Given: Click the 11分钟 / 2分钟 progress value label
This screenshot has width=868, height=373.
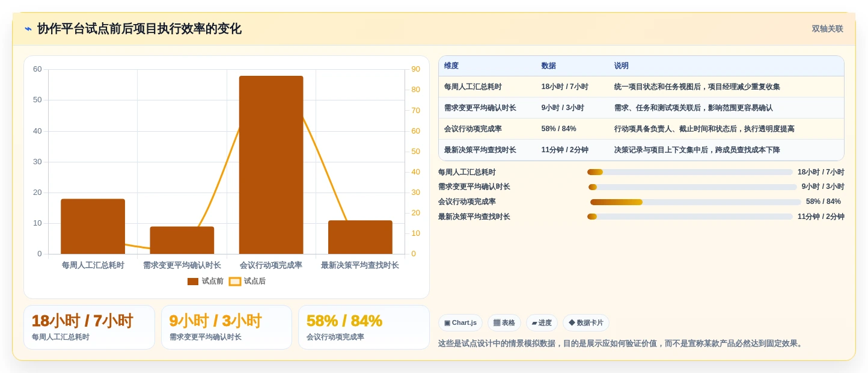Looking at the screenshot, I should (x=821, y=217).
